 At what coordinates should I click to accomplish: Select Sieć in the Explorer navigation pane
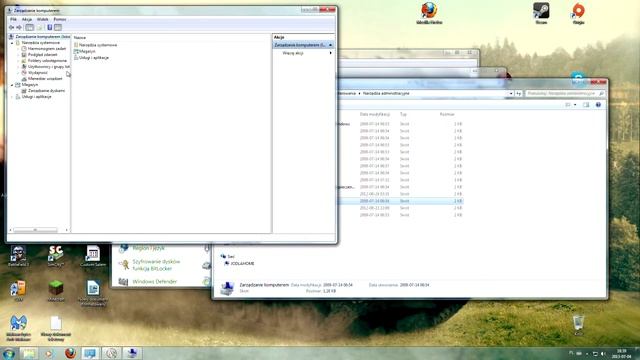(228, 256)
